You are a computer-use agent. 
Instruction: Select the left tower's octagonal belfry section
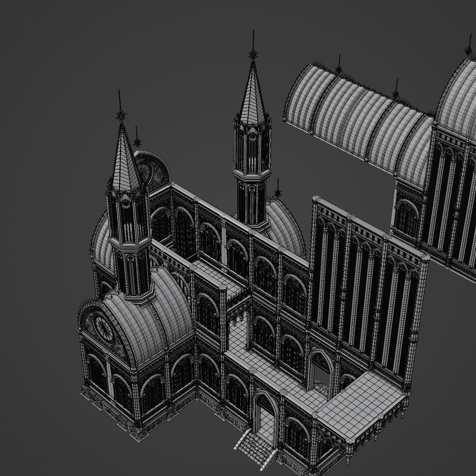point(129,217)
